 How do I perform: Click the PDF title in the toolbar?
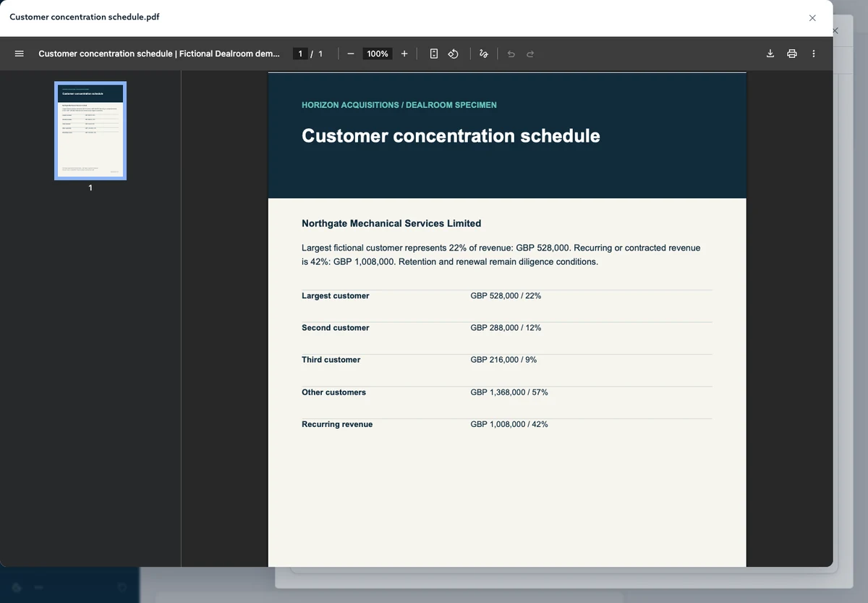click(x=159, y=54)
